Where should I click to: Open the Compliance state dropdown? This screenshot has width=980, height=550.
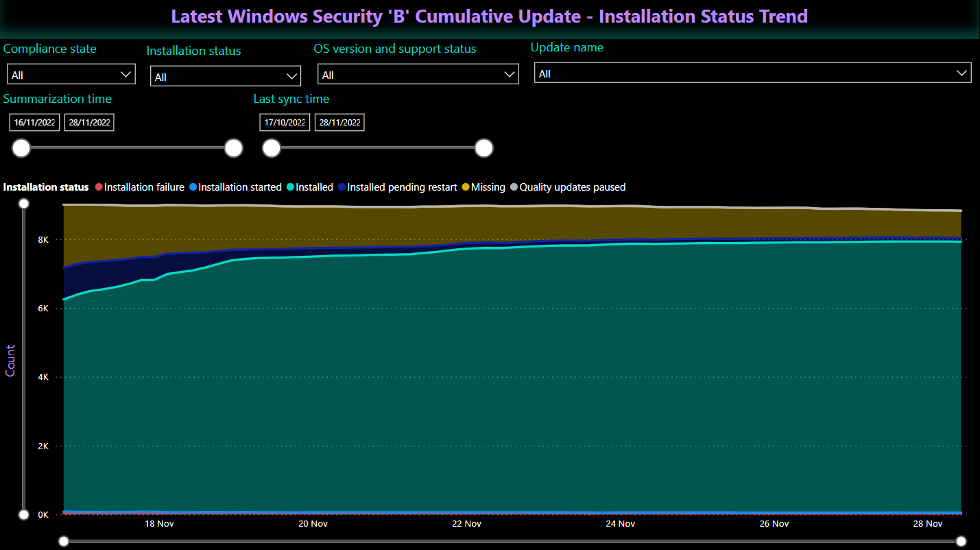tap(71, 75)
